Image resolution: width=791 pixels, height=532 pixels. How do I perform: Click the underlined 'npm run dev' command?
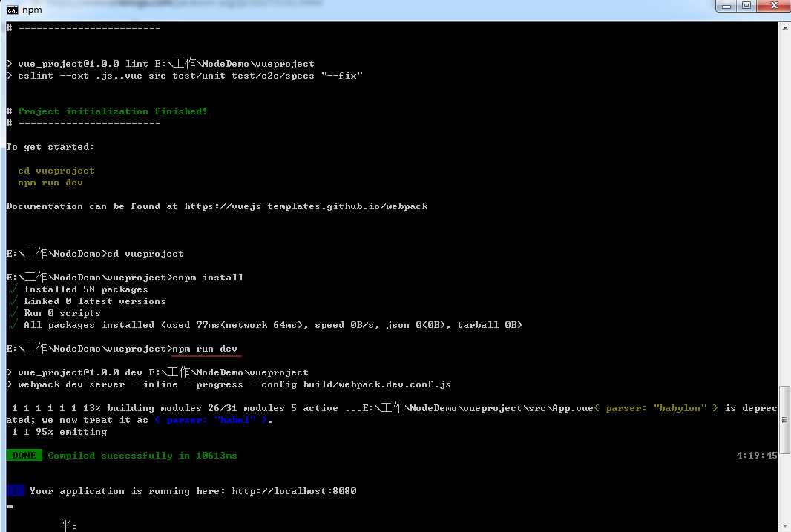coord(205,349)
